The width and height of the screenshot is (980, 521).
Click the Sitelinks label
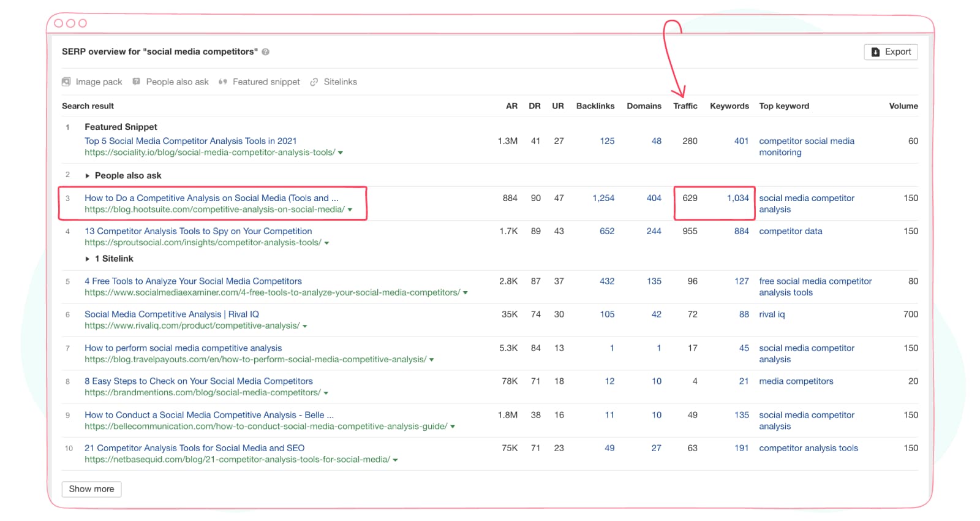(341, 82)
